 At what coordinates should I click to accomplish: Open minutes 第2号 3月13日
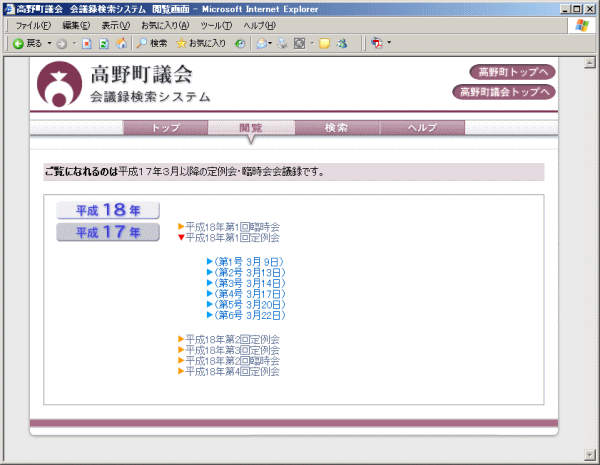point(246,272)
